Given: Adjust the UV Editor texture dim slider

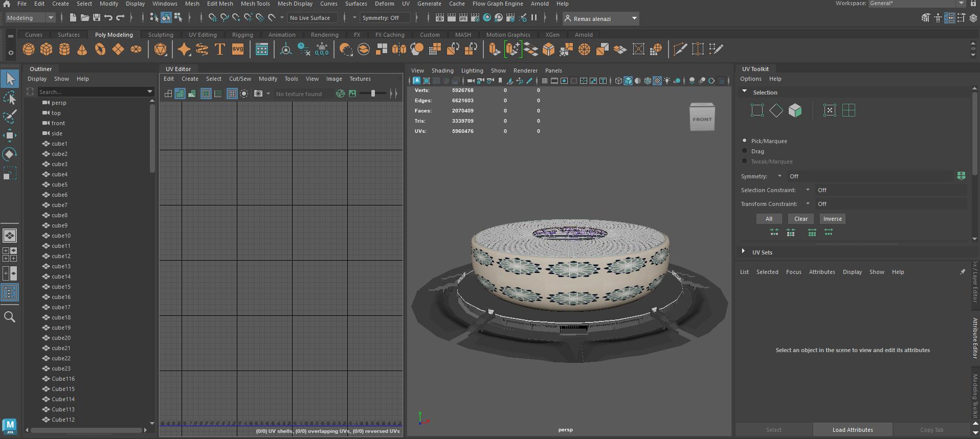Looking at the screenshot, I should [x=373, y=94].
